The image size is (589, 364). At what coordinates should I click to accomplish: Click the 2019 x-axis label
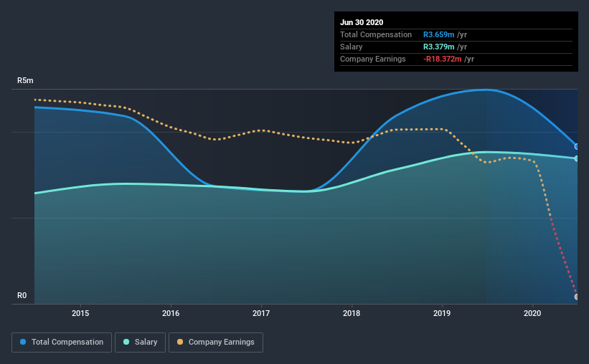[x=442, y=313]
